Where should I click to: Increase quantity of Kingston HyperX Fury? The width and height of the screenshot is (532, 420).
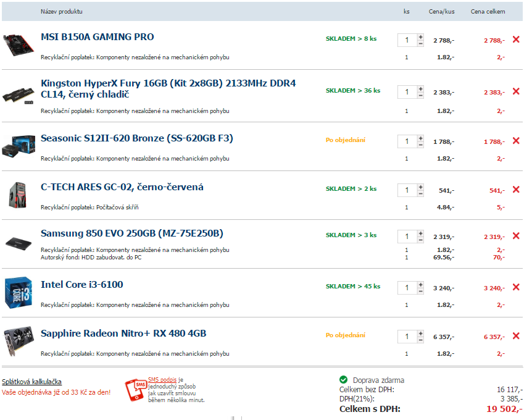coord(421,88)
